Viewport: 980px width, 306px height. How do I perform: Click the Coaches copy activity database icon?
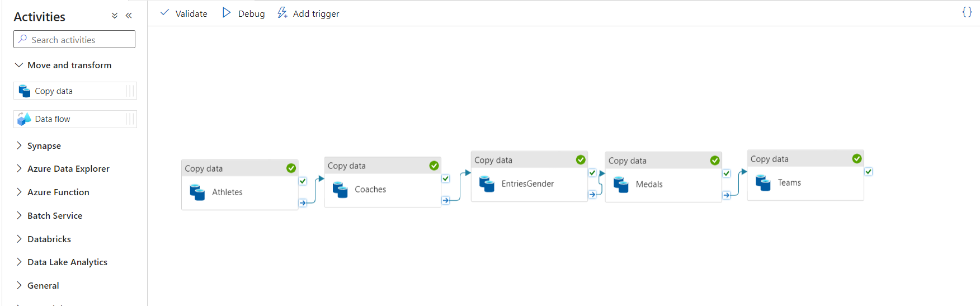340,189
